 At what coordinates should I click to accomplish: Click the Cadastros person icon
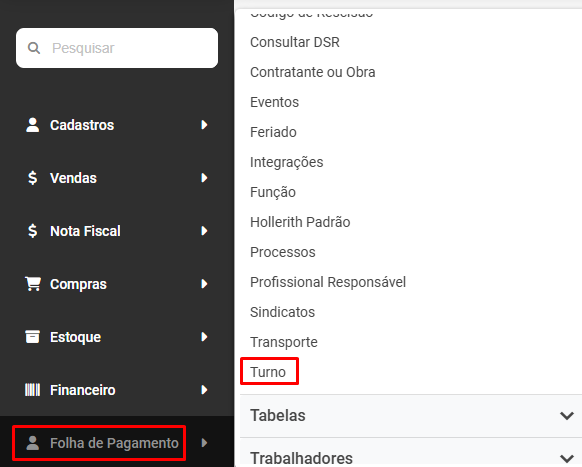click(x=33, y=125)
